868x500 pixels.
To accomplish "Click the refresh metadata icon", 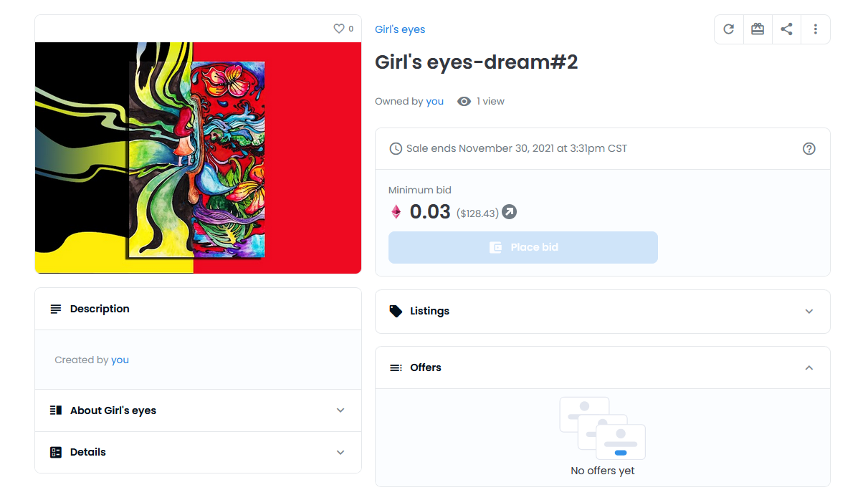I will (728, 29).
